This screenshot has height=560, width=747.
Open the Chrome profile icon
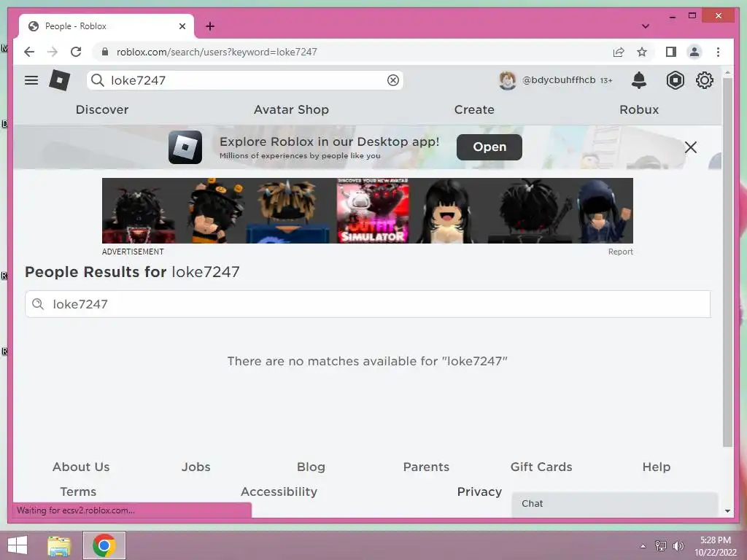pos(694,52)
